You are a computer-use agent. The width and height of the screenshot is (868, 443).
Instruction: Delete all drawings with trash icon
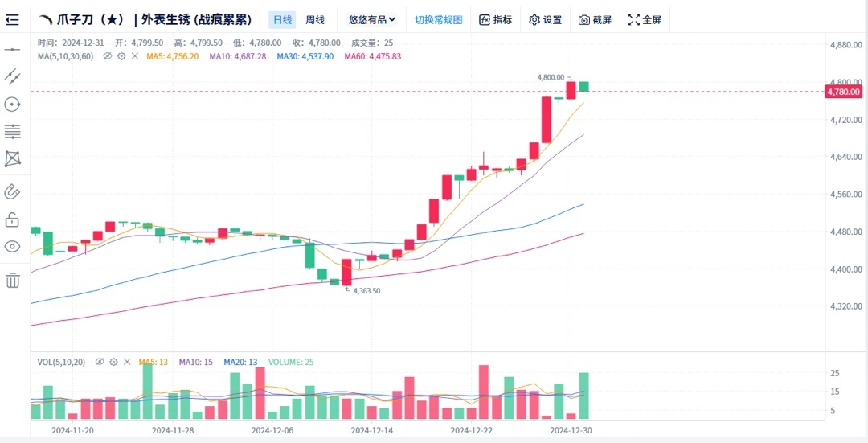(x=12, y=281)
